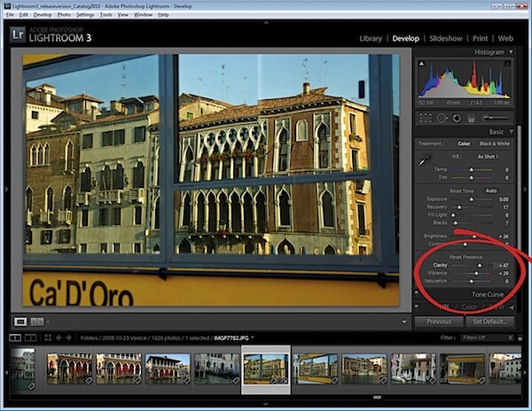Open the Window menu

pyautogui.click(x=143, y=15)
